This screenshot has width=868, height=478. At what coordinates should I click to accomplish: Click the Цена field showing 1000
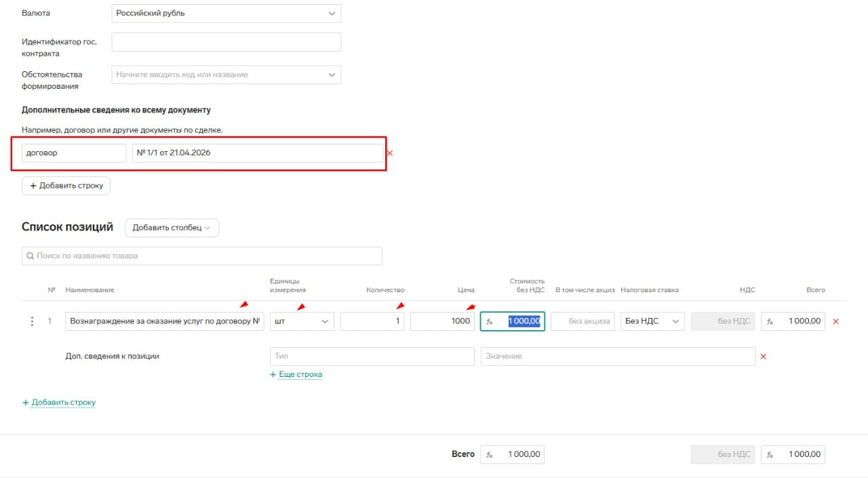point(442,321)
